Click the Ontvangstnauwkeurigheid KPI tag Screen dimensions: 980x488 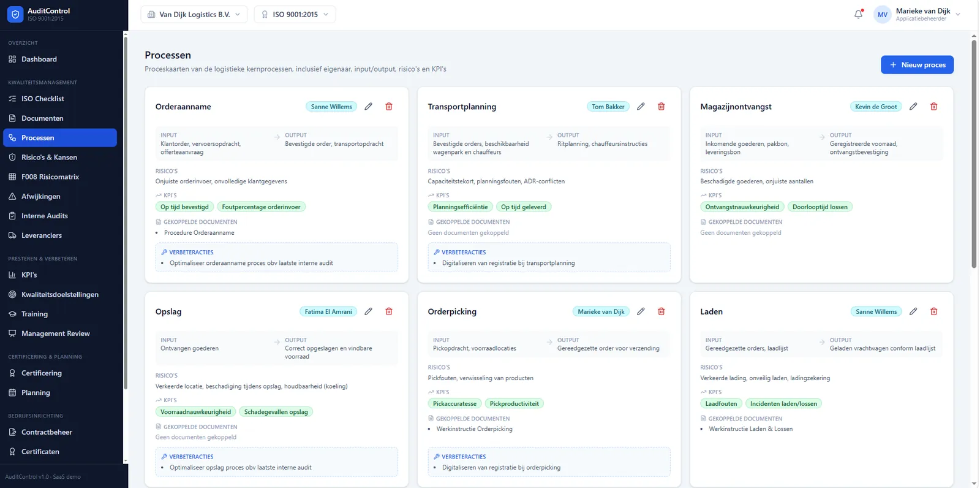pyautogui.click(x=742, y=207)
